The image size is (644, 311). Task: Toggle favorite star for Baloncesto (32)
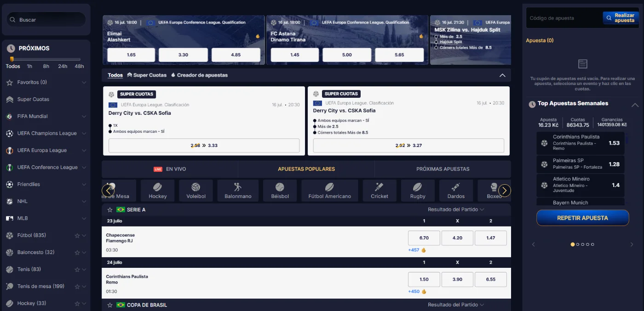click(x=77, y=253)
